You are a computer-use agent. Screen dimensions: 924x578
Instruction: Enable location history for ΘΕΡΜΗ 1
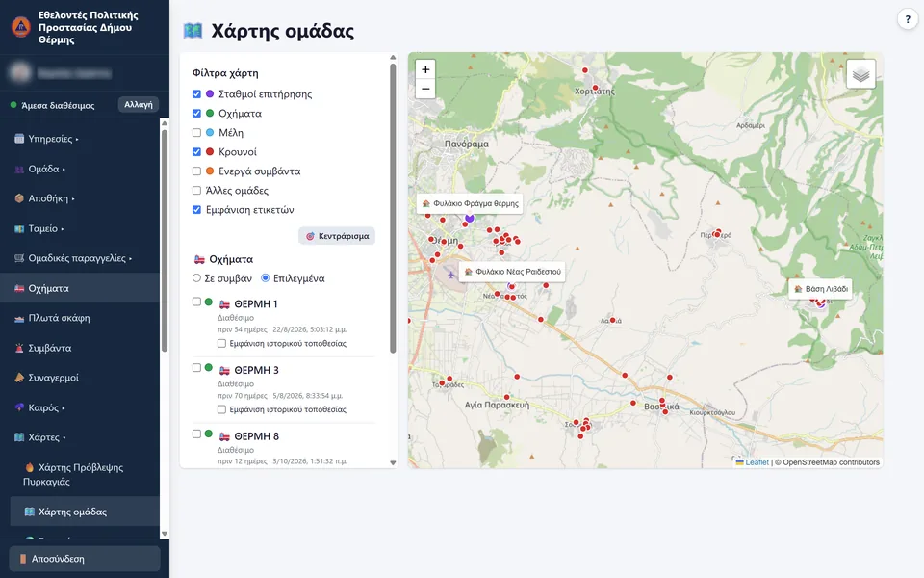pos(221,343)
